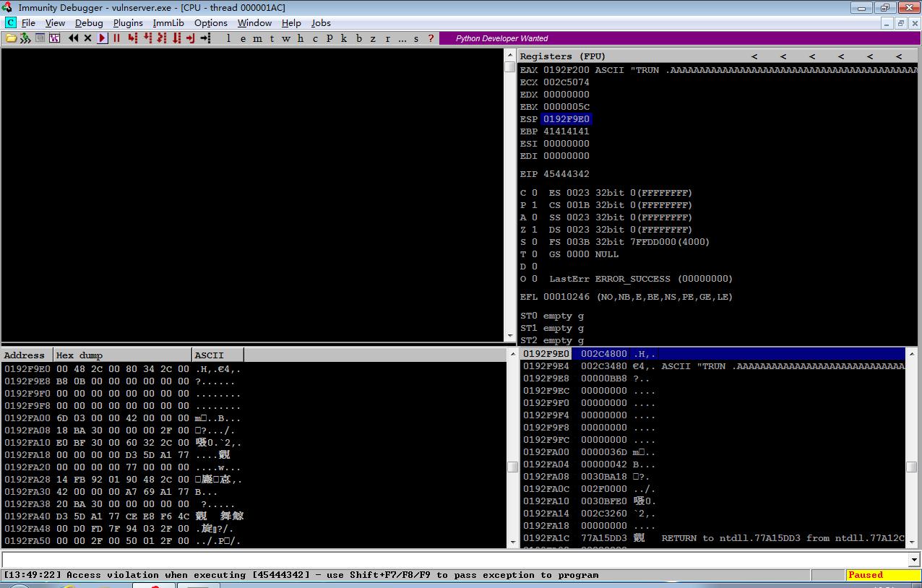Click the Go to address arrow icon
The height and width of the screenshot is (588, 922).
pyautogui.click(x=206, y=38)
